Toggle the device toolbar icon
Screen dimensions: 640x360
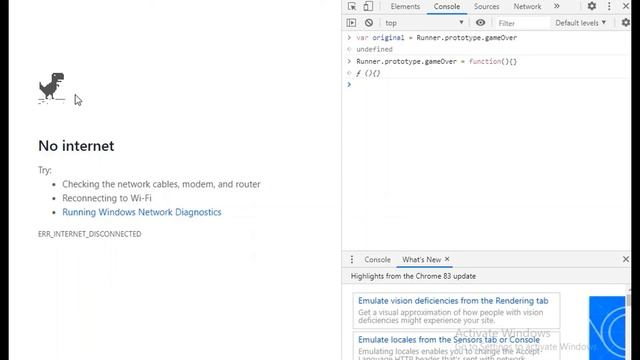368,6
